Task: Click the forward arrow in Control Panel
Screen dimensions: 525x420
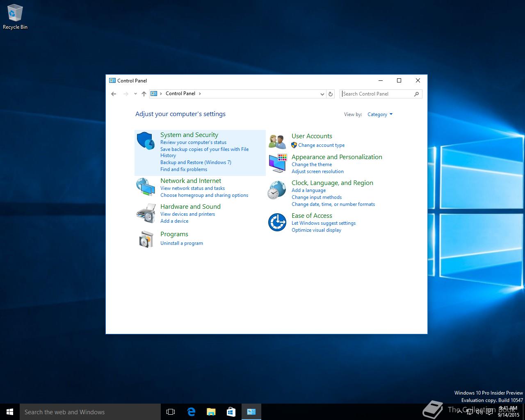Action: coord(126,94)
